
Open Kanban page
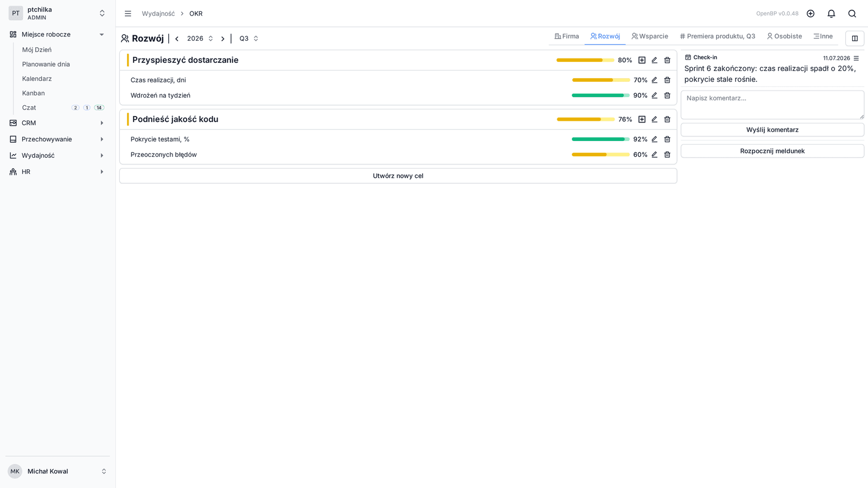coord(34,93)
